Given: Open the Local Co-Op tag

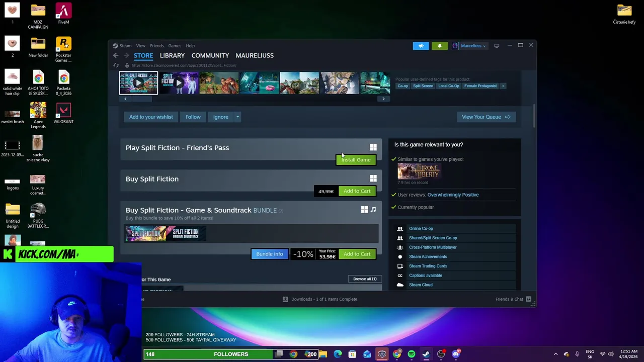Looking at the screenshot, I should click(448, 86).
